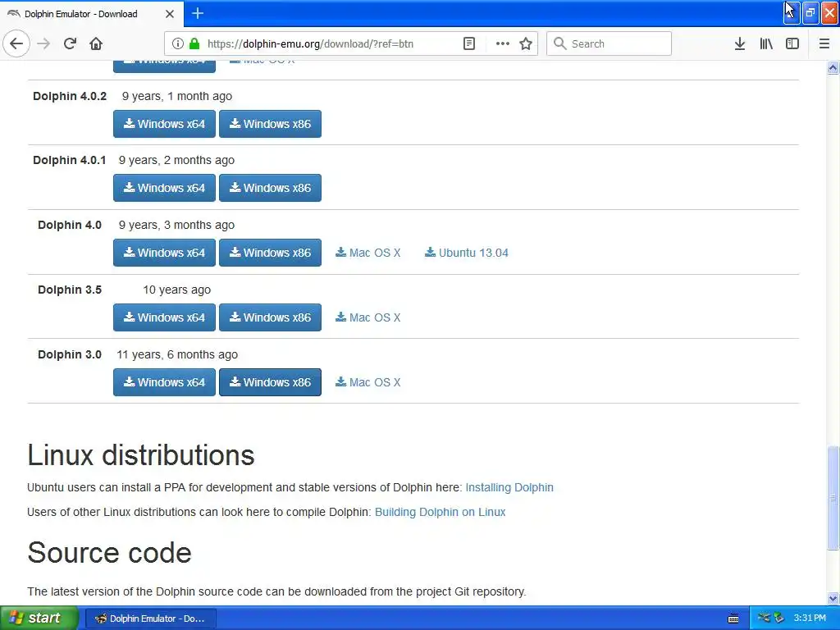840x630 pixels.
Task: Open the Windows start menu
Action: (x=39, y=619)
